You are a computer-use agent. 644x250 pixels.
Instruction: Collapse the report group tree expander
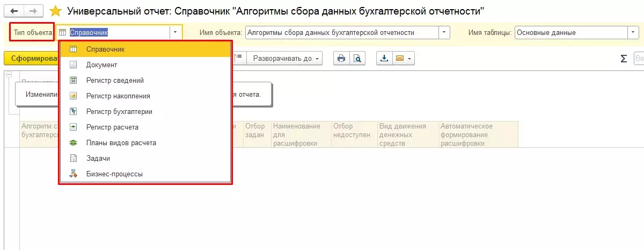[x=8, y=75]
